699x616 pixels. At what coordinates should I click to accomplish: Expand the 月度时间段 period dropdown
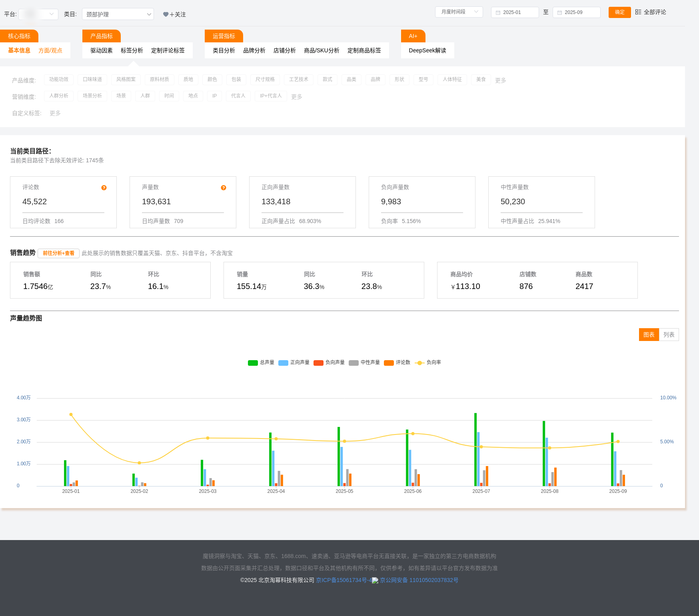(x=459, y=12)
